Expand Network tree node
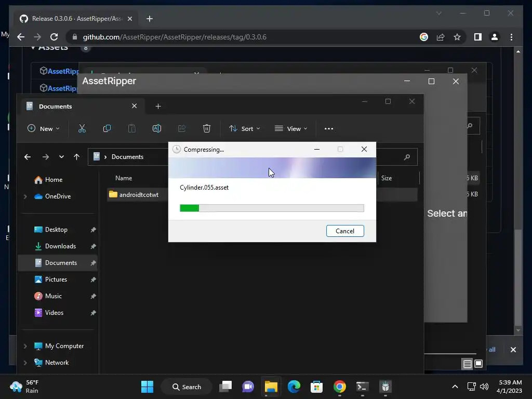The image size is (532, 399). click(25, 363)
